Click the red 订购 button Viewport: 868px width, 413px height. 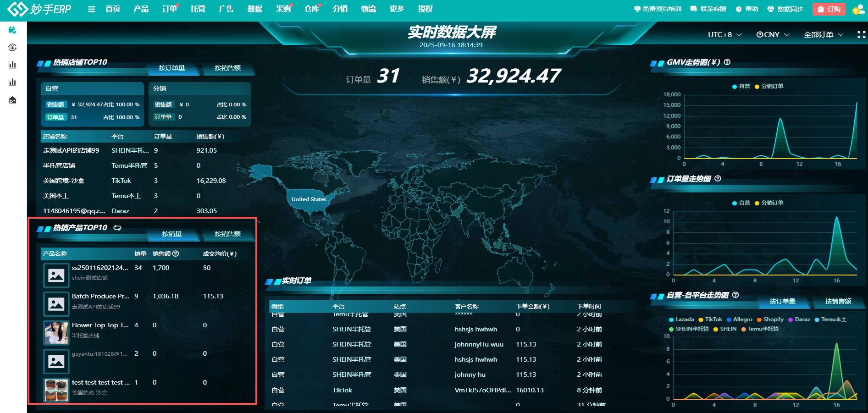(x=829, y=9)
